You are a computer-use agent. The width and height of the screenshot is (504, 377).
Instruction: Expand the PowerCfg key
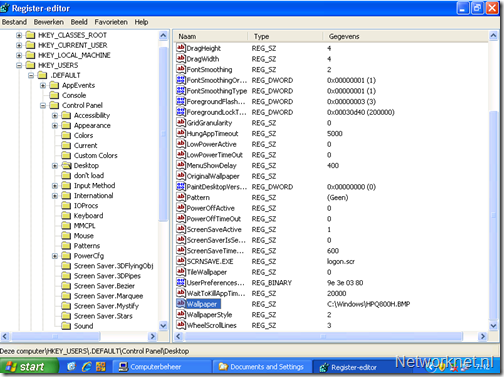click(55, 256)
